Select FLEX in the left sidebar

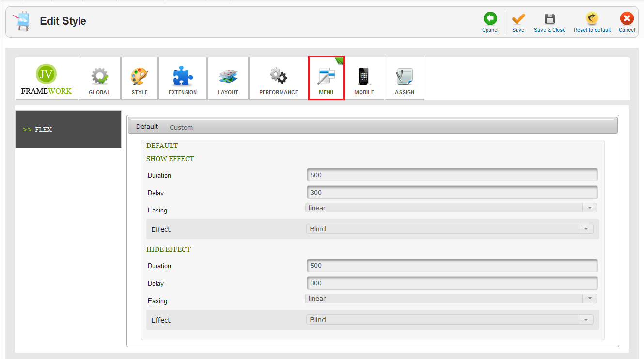pos(43,130)
